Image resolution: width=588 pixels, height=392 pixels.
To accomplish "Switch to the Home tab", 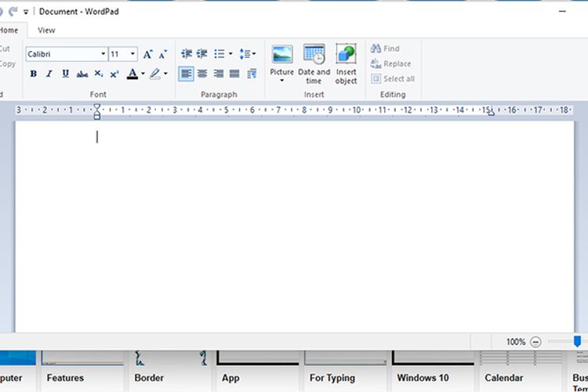I will [9, 31].
